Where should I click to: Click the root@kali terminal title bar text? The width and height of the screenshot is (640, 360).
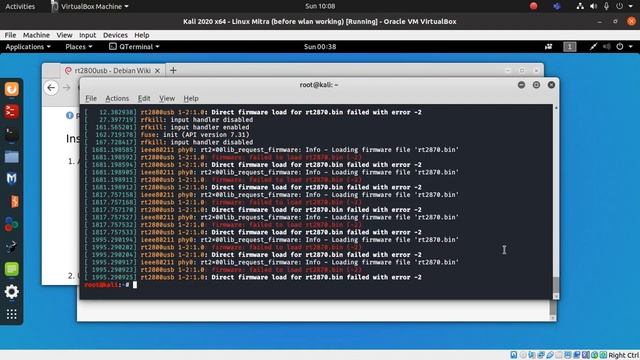[319, 85]
